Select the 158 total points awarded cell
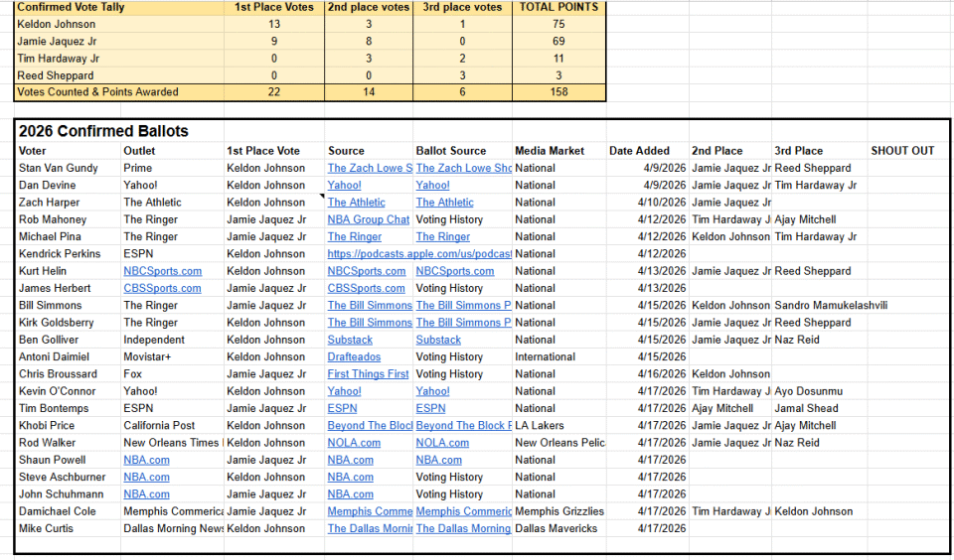Image resolution: width=954 pixels, height=560 pixels. tap(558, 91)
